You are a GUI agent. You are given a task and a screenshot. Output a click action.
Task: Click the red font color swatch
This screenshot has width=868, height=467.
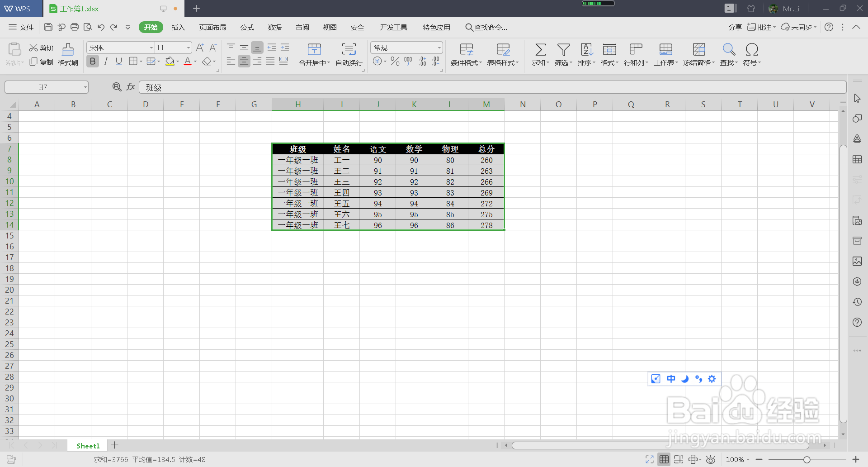coord(188,61)
